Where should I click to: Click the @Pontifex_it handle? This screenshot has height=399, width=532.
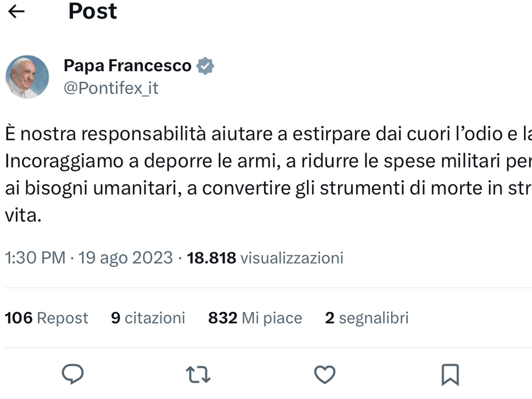[111, 88]
